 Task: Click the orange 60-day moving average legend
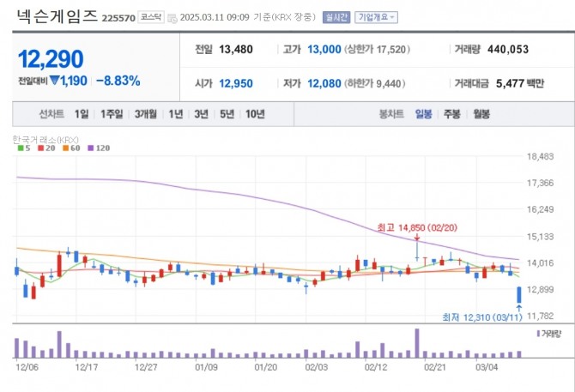coord(71,148)
